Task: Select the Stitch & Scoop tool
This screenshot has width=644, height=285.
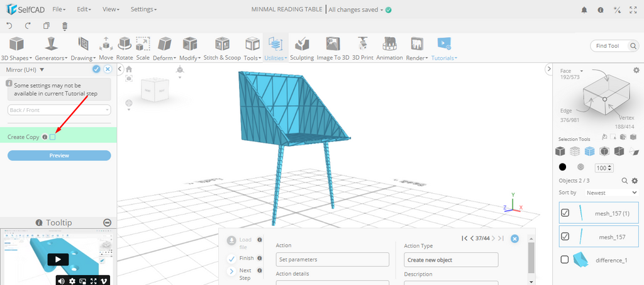Action: (221, 45)
